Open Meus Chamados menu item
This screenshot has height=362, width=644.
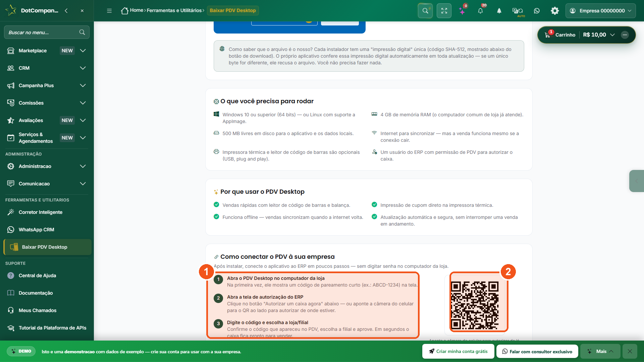pyautogui.click(x=47, y=310)
